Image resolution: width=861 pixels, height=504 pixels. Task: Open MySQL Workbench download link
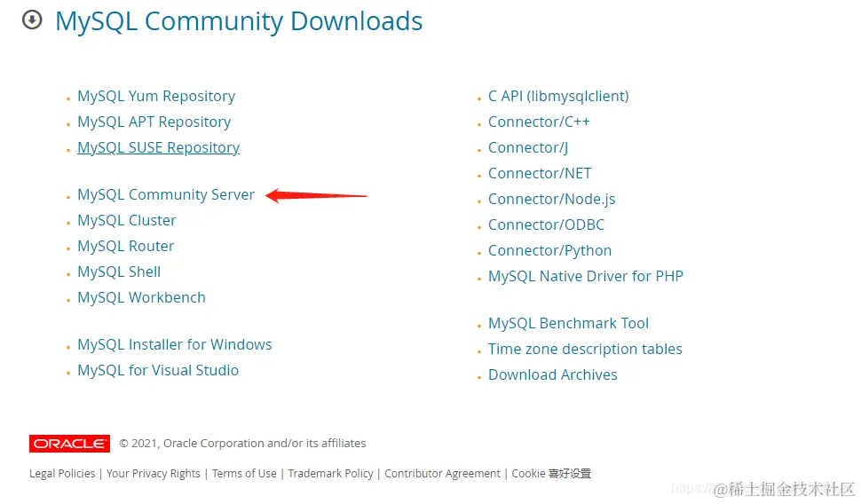142,298
